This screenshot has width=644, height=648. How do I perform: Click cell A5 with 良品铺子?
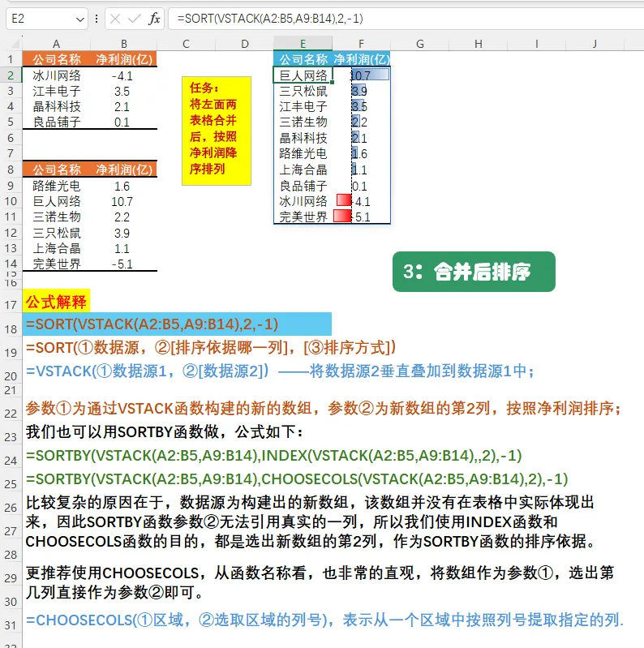(57, 122)
